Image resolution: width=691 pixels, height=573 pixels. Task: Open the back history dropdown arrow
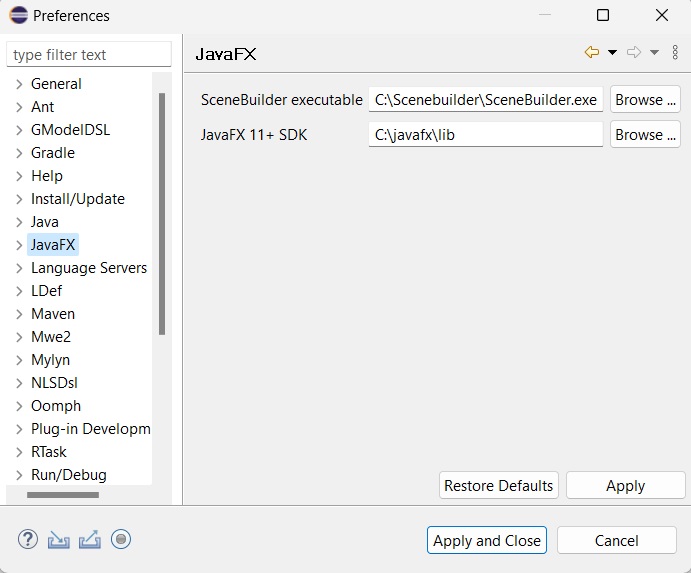[x=612, y=53]
